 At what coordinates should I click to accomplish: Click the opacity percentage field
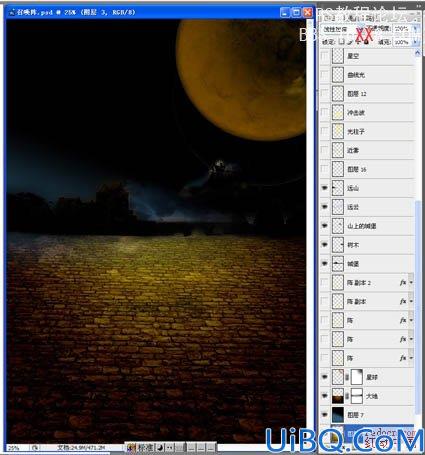point(403,29)
